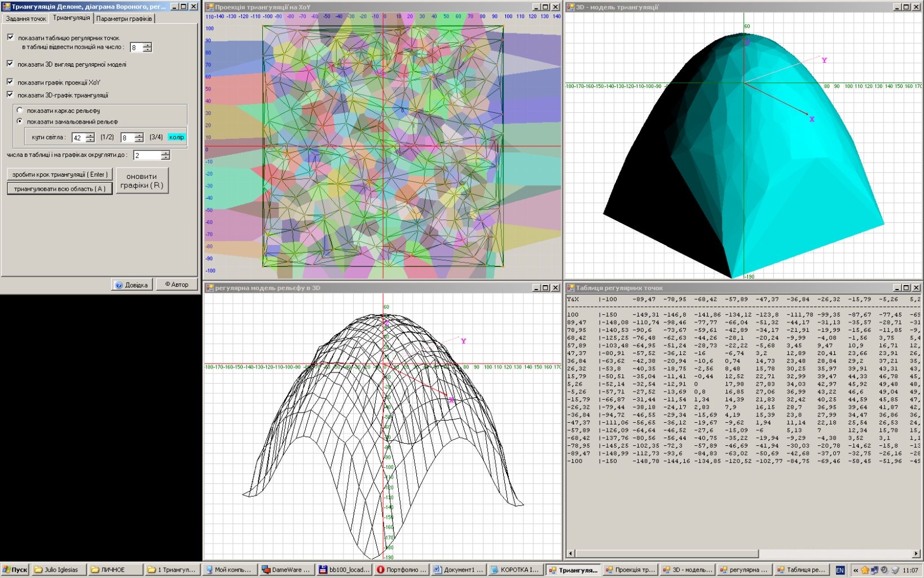Increase the (3/4) light angle spinner

pos(139,135)
